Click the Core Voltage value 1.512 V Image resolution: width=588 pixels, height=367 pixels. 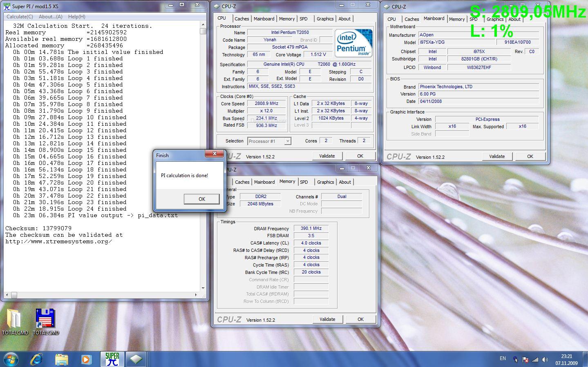(x=318, y=54)
